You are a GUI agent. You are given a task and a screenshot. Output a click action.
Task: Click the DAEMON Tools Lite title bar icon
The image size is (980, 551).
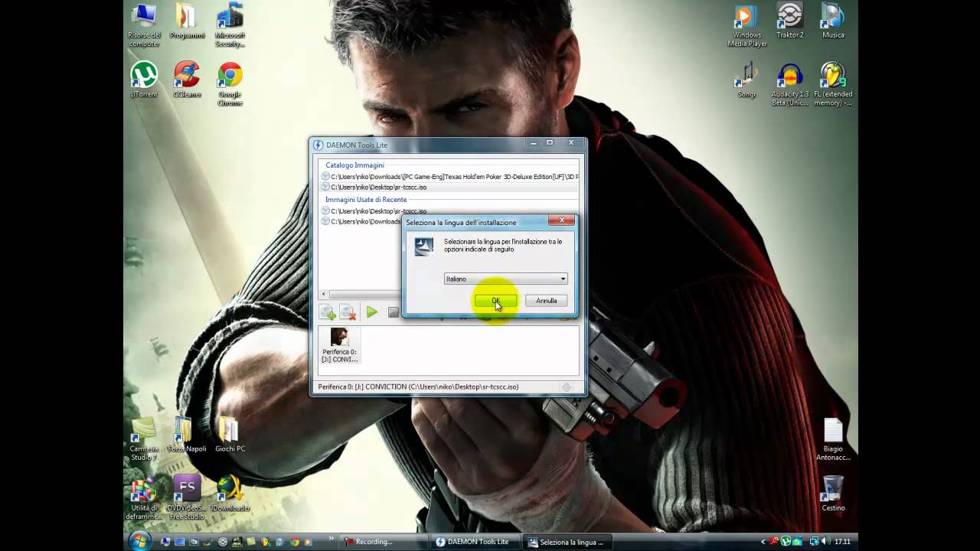[318, 145]
